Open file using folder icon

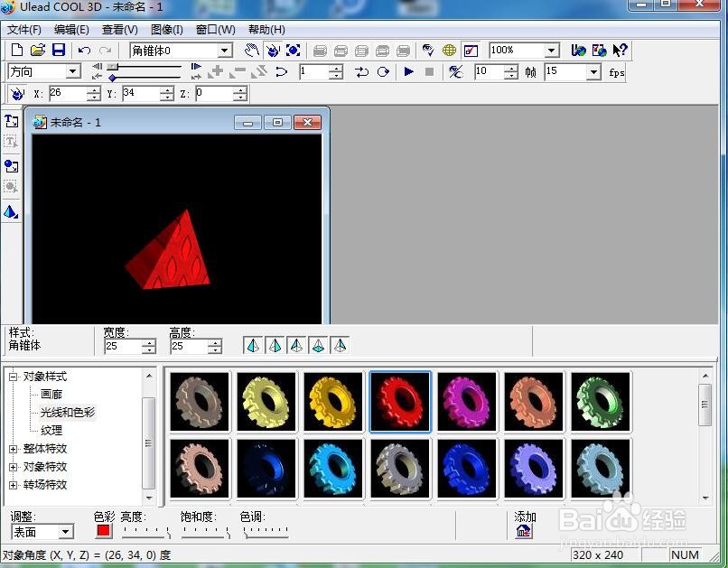[38, 51]
